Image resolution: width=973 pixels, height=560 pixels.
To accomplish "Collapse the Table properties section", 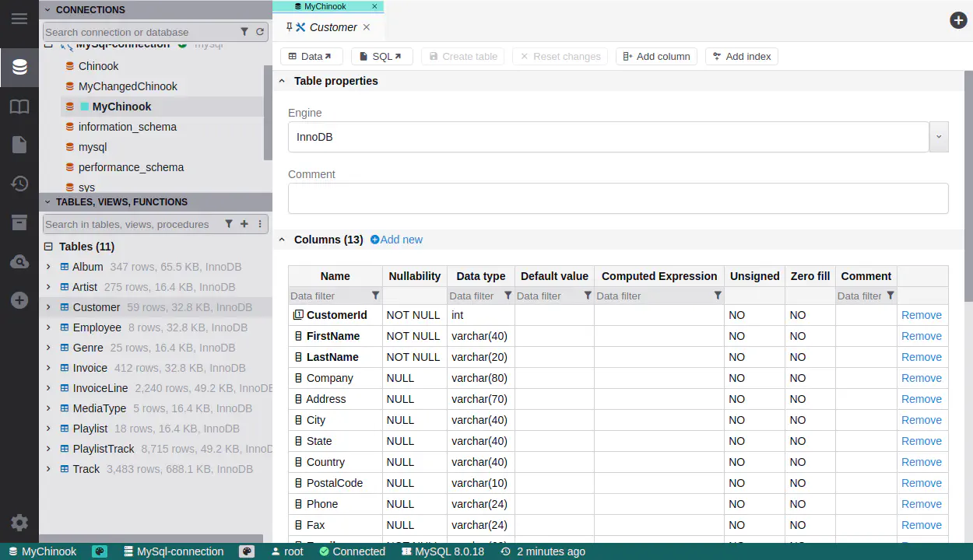I will point(282,81).
